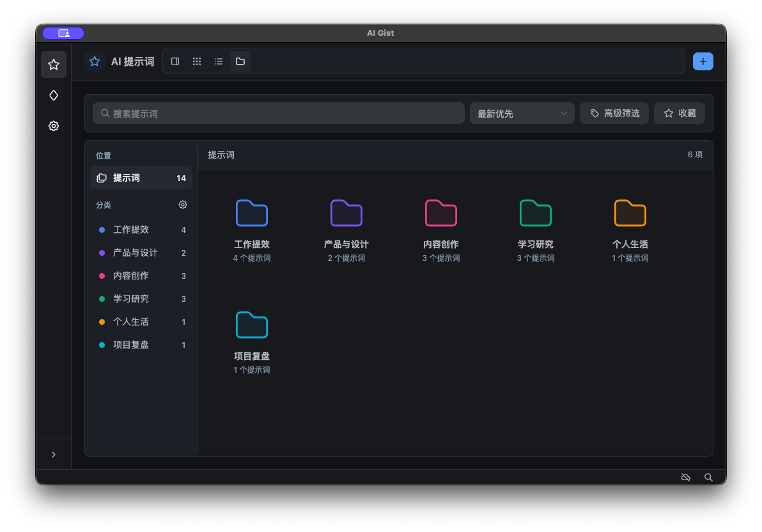Select 个人生活 category in sidebar list
The image size is (762, 532).
[x=141, y=322]
